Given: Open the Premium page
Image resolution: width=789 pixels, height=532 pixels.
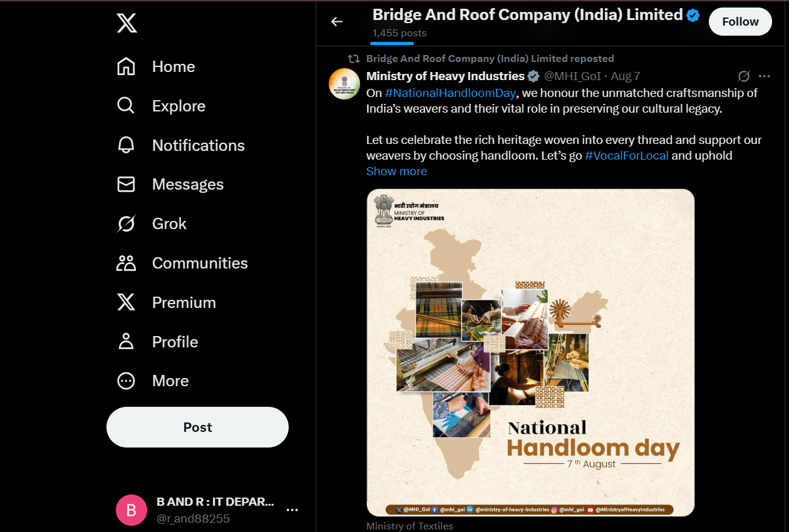Looking at the screenshot, I should tap(167, 302).
